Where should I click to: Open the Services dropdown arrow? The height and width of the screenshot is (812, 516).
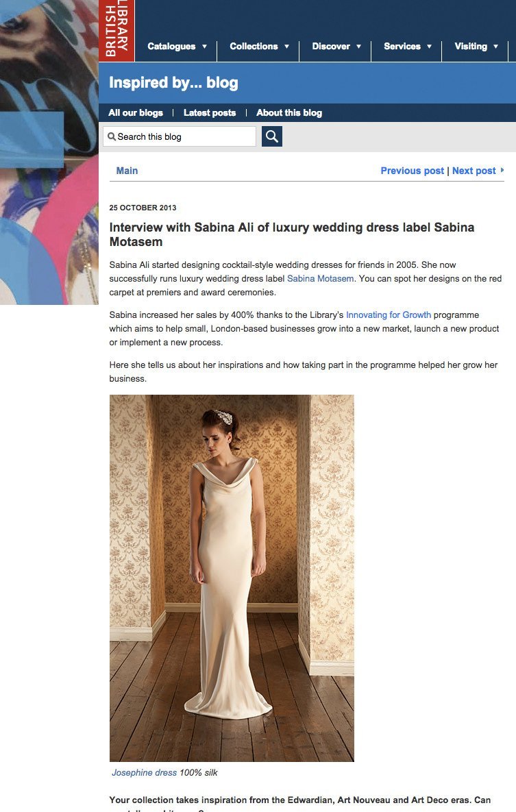click(429, 47)
